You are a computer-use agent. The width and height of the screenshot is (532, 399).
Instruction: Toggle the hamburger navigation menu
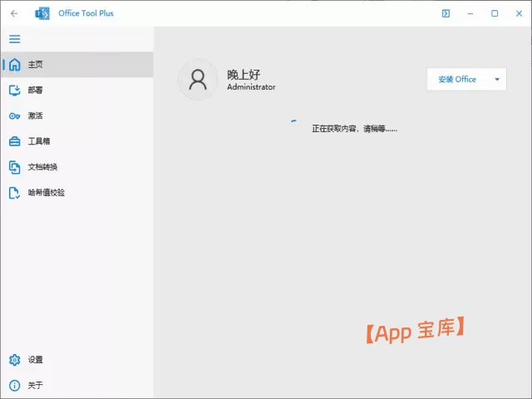pyautogui.click(x=15, y=39)
